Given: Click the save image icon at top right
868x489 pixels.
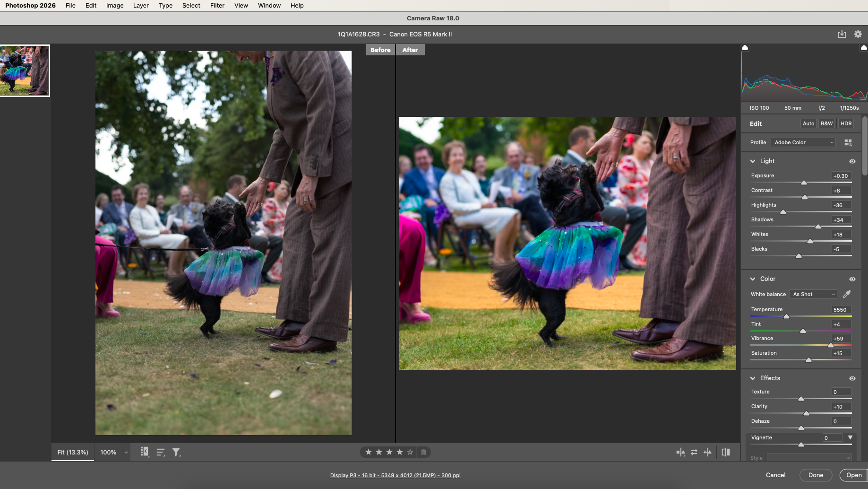Looking at the screenshot, I should point(842,34).
